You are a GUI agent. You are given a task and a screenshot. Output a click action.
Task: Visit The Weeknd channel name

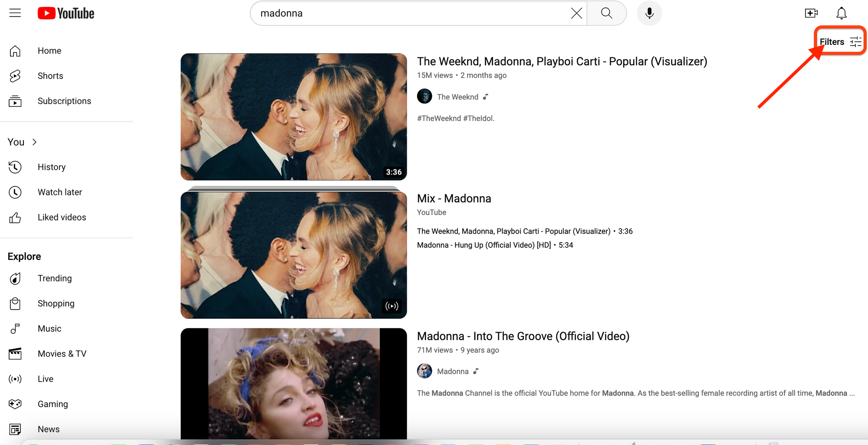[x=457, y=97]
